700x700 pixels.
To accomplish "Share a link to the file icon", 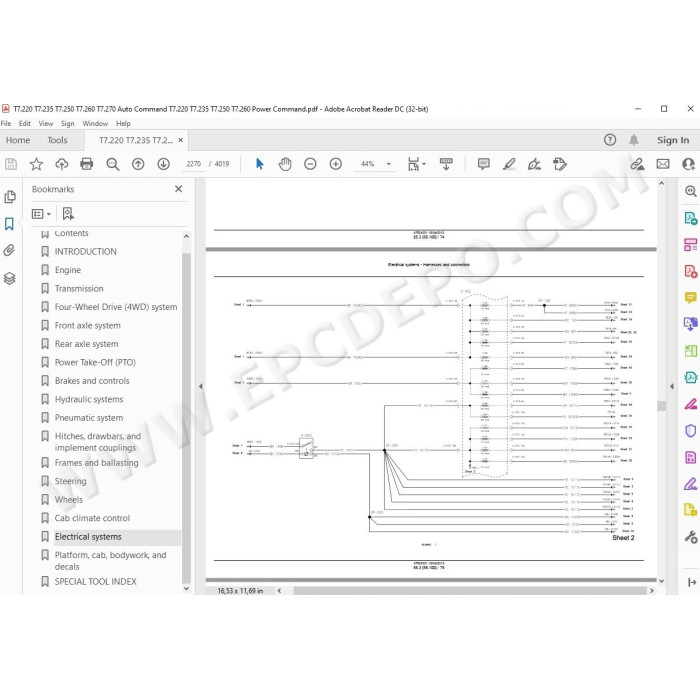I will (x=637, y=164).
